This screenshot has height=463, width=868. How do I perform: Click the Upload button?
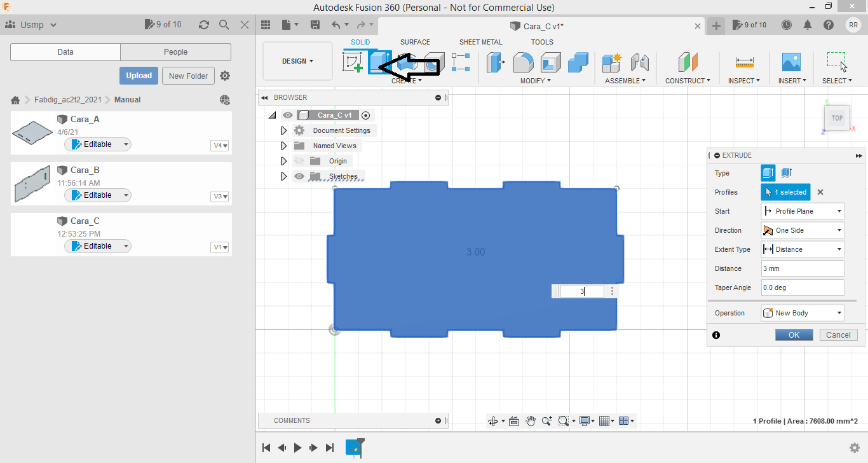pos(139,76)
